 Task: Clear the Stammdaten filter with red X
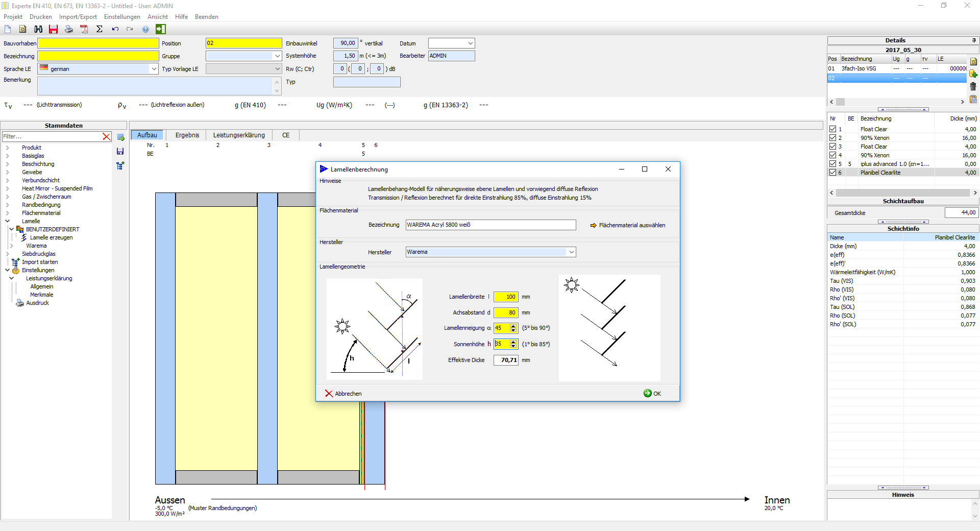tap(107, 136)
